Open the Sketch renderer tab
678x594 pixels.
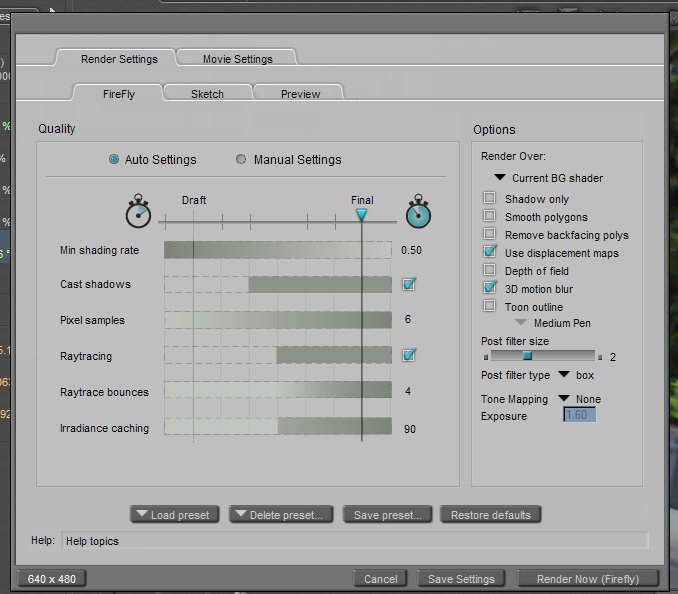click(x=207, y=94)
